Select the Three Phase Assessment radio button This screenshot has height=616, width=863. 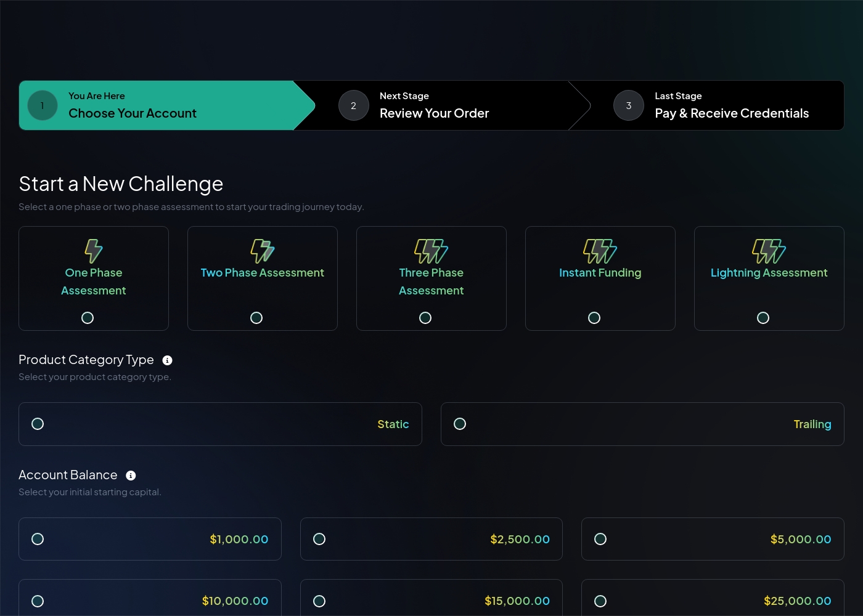point(425,318)
